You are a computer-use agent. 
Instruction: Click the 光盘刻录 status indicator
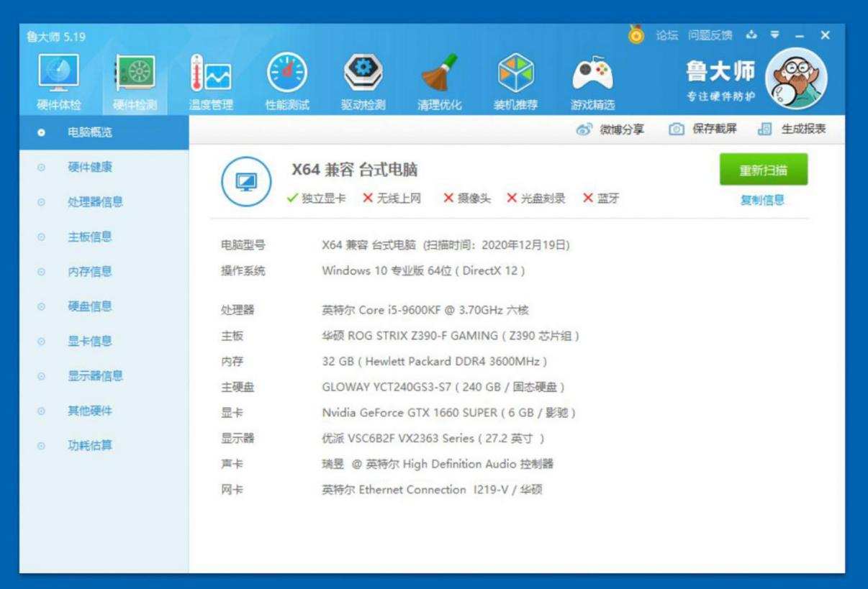[536, 198]
